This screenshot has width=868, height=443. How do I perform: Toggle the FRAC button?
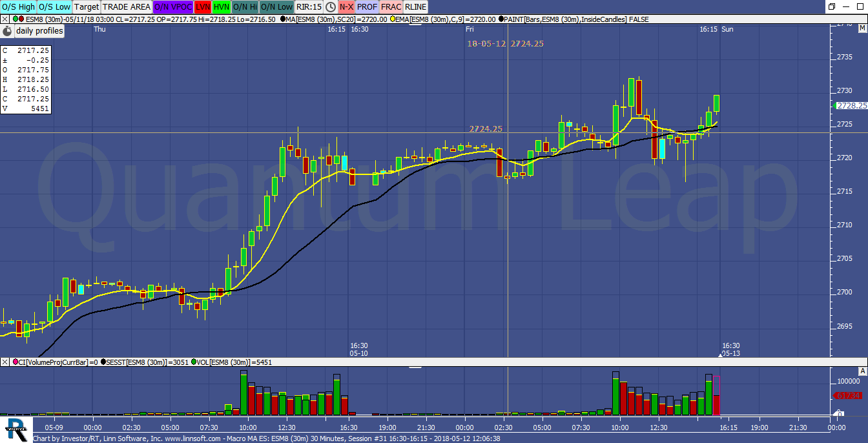[x=391, y=7]
